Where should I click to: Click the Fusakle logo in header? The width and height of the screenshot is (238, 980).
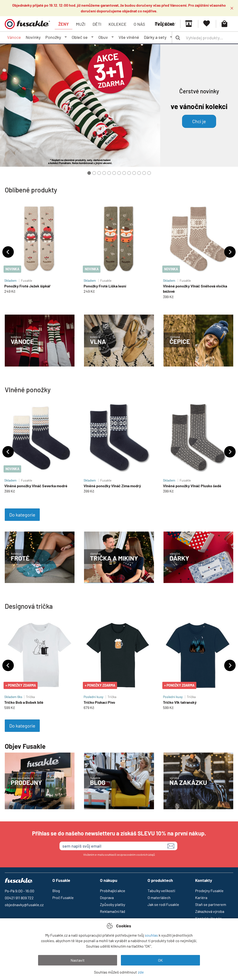pos(27,24)
